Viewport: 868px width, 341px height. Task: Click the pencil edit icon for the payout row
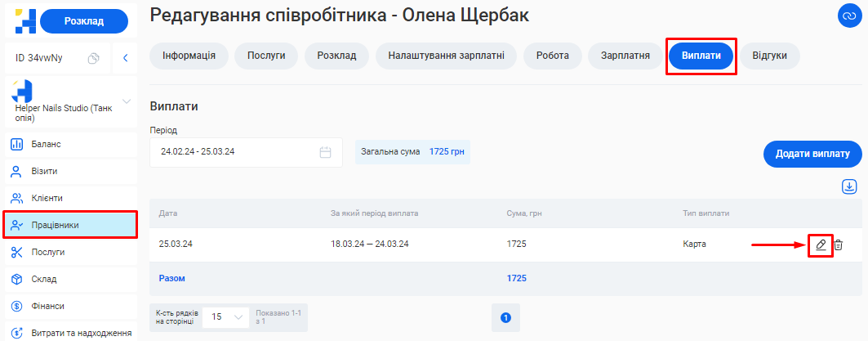coord(821,245)
